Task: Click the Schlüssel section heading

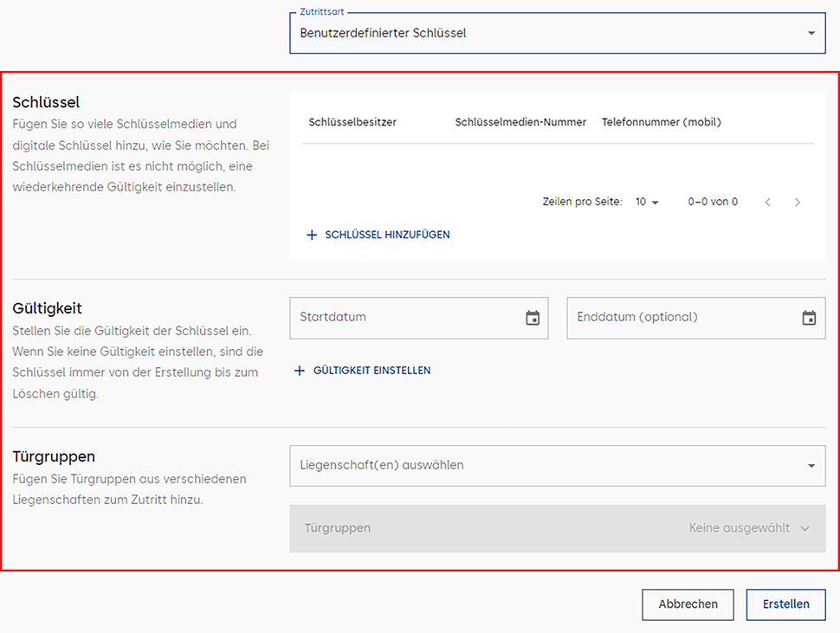Action: click(x=46, y=102)
